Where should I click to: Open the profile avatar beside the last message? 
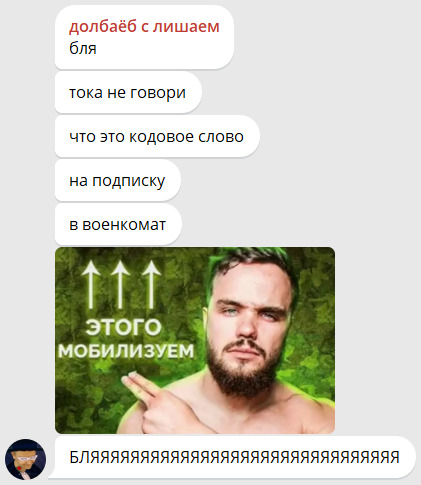point(25,459)
